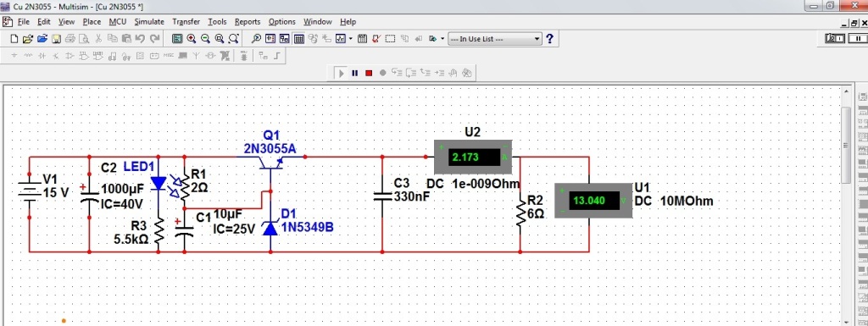Click the New file icon

tap(14, 39)
